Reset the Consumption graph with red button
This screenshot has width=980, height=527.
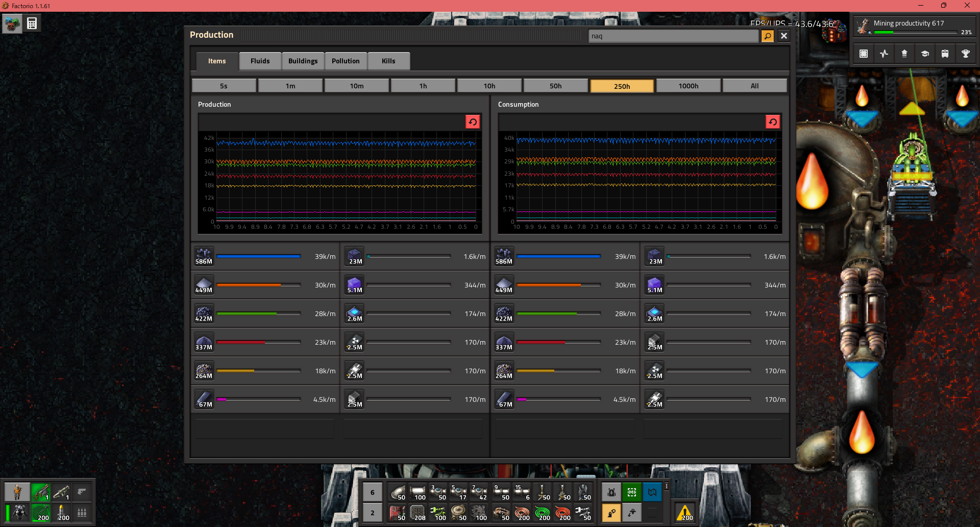click(x=773, y=122)
